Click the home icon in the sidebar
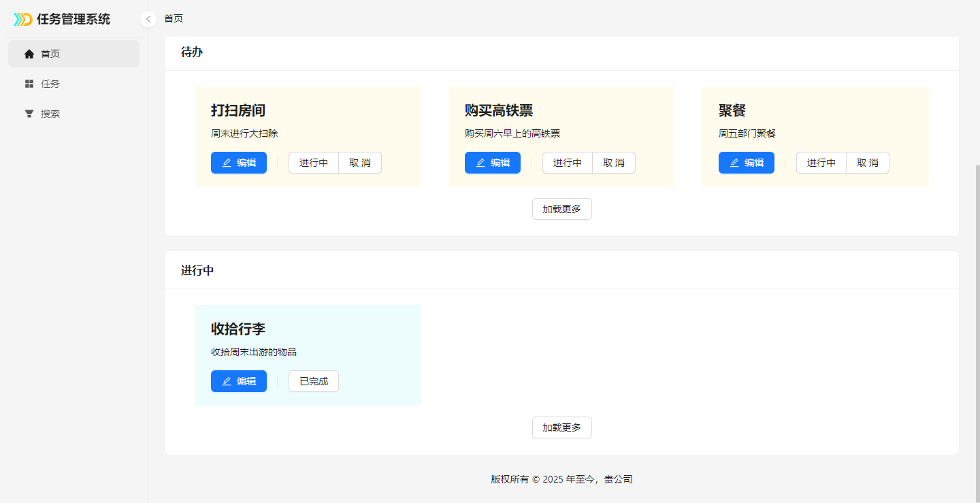The image size is (980, 503). tap(29, 54)
